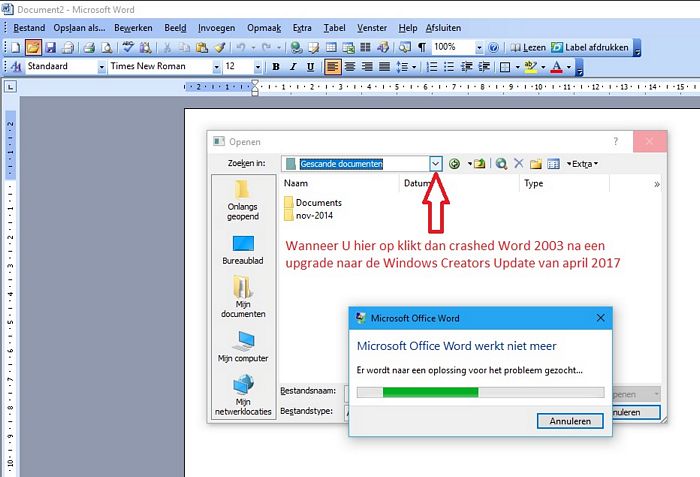Click the Save floppy disk icon
Screen dimensions: 700x477
point(50,47)
